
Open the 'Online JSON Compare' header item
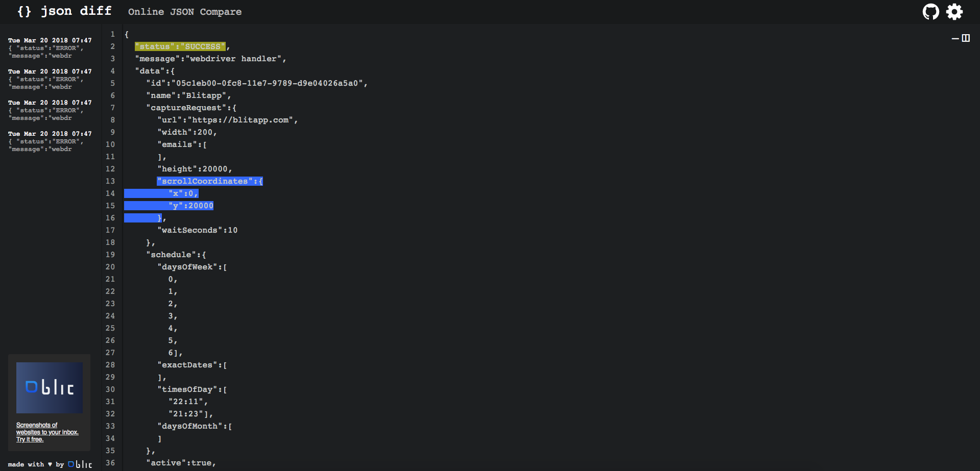(x=184, y=11)
